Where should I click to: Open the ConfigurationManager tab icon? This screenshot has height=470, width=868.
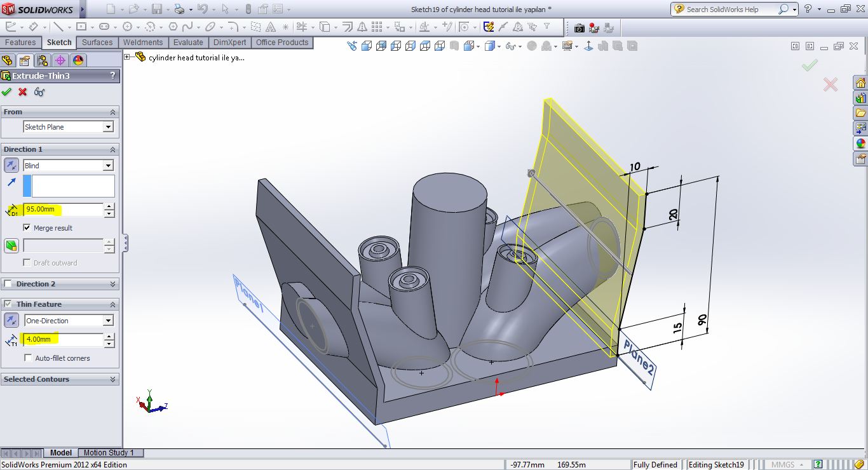click(x=43, y=60)
